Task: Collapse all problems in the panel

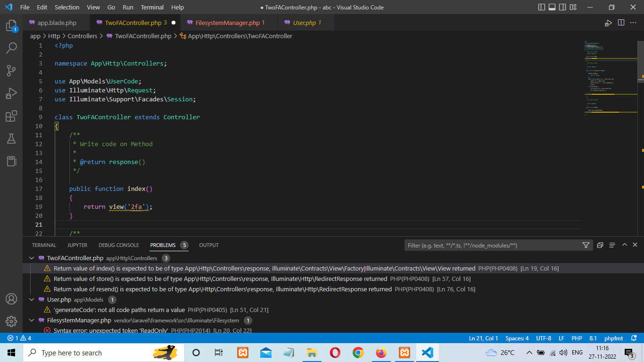Action: tap(600, 245)
